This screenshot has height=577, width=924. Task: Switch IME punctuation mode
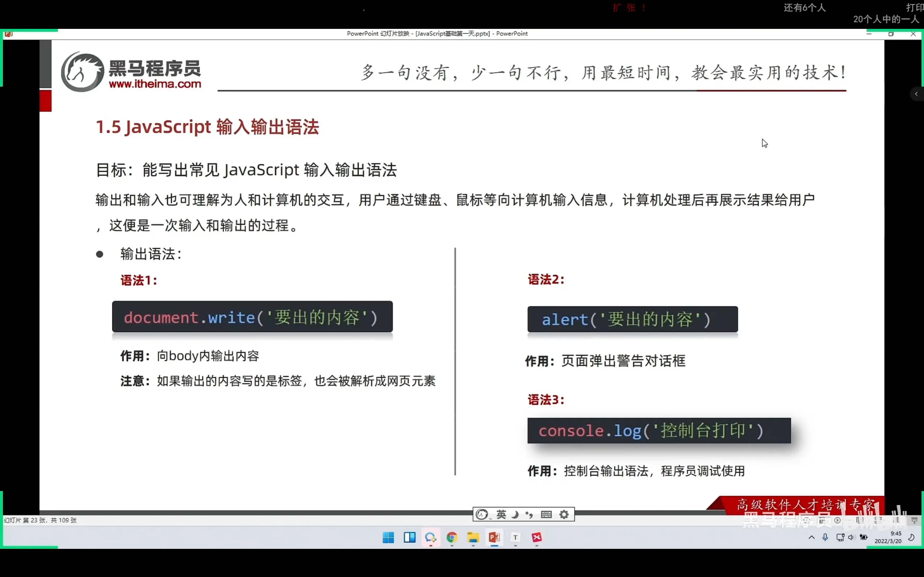[529, 515]
